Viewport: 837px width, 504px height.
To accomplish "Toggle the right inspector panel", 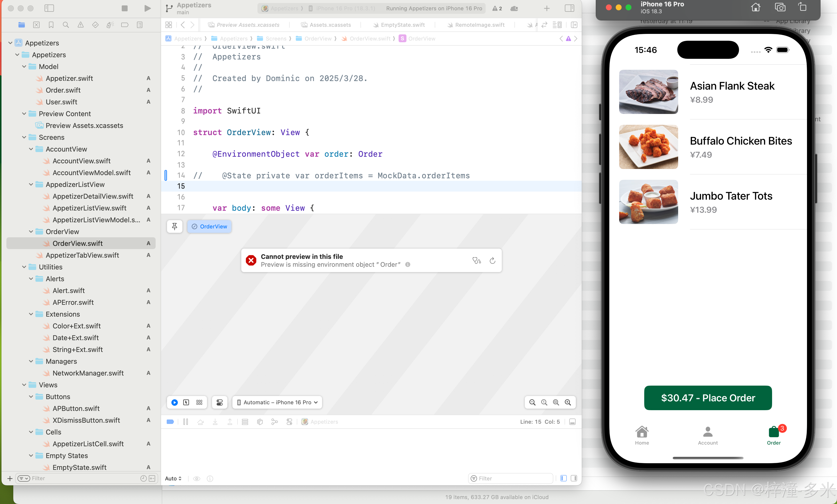I will tap(569, 8).
